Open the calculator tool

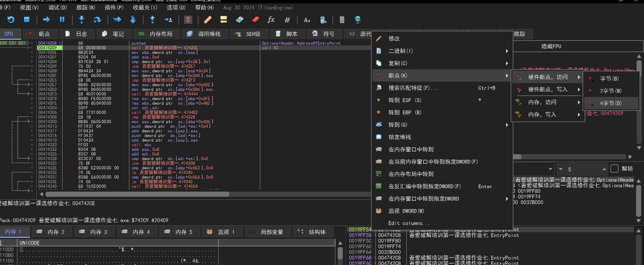pyautogui.click(x=342, y=19)
